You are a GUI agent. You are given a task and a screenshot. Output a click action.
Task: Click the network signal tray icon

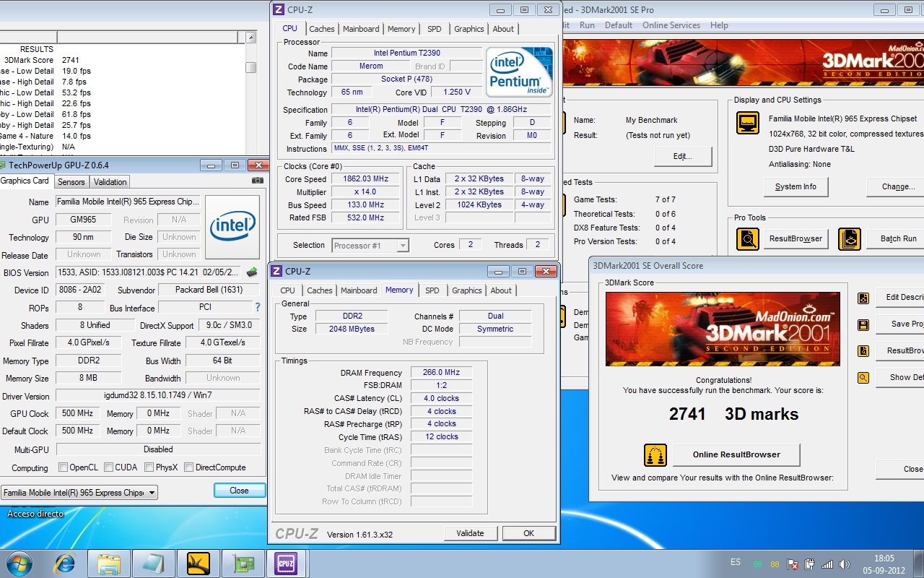(827, 564)
